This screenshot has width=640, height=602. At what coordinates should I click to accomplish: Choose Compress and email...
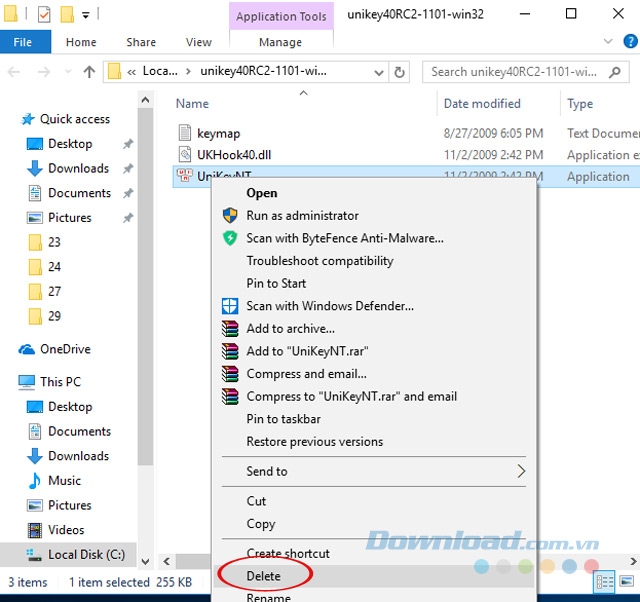point(307,374)
